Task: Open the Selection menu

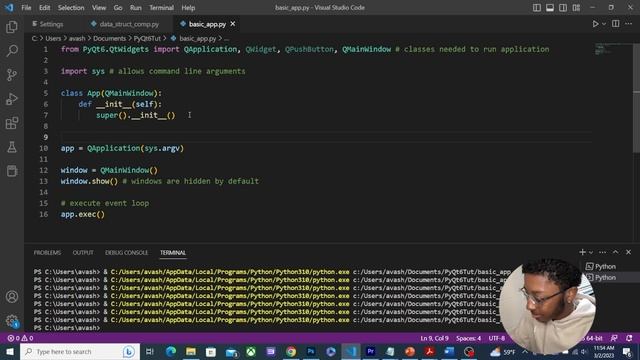Action: pyautogui.click(x=71, y=8)
